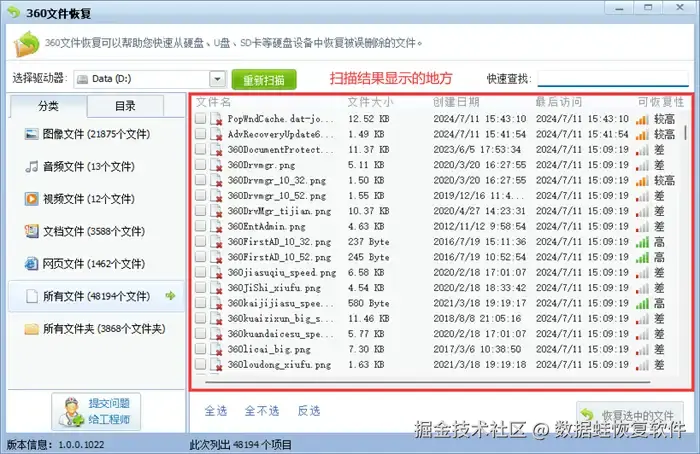Click the 反选 invert selection link
Image resolution: width=700 pixels, height=454 pixels.
click(308, 411)
